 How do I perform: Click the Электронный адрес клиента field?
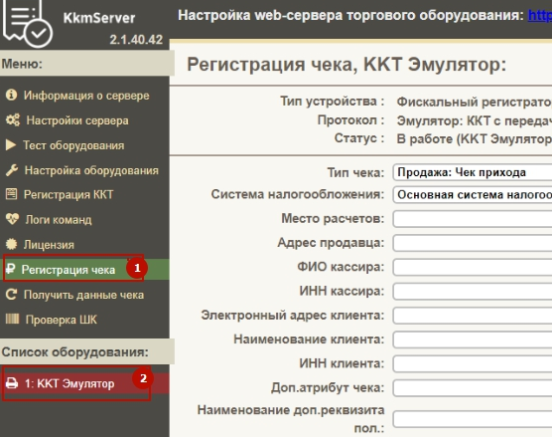tap(472, 316)
